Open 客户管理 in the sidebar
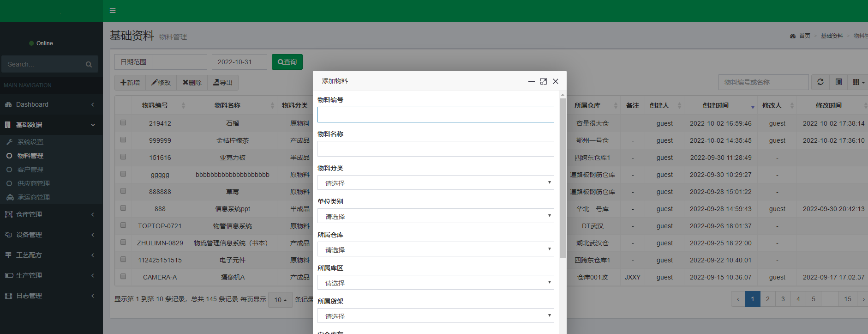The image size is (868, 334). click(x=30, y=170)
